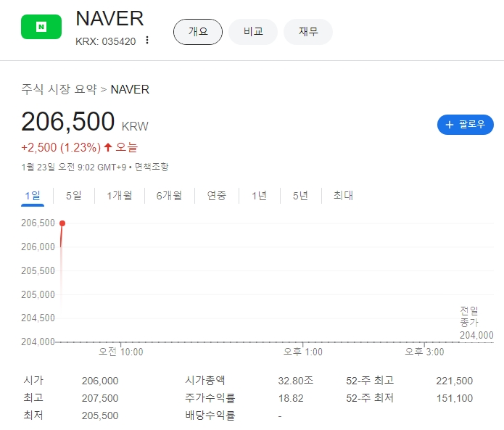Select the 개요 overview tab
This screenshot has width=504, height=430.
click(x=198, y=31)
